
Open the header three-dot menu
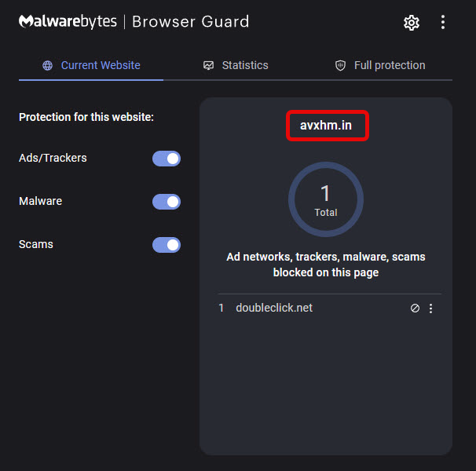[443, 22]
